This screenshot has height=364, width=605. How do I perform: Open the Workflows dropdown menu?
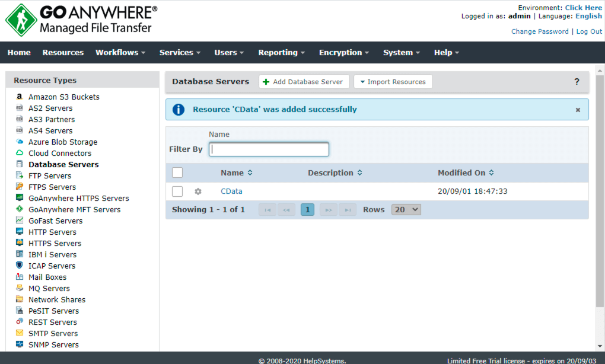pos(120,52)
